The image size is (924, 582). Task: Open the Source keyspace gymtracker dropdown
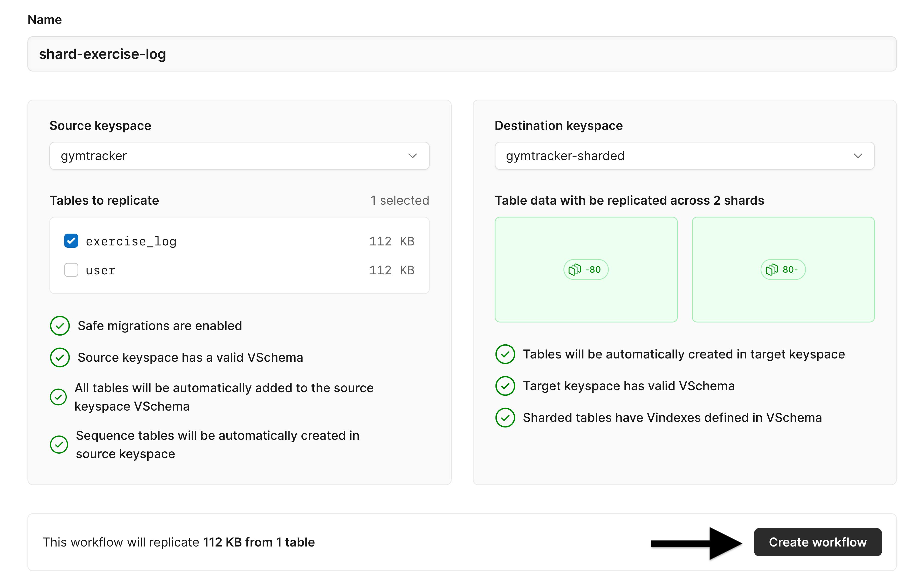point(239,156)
